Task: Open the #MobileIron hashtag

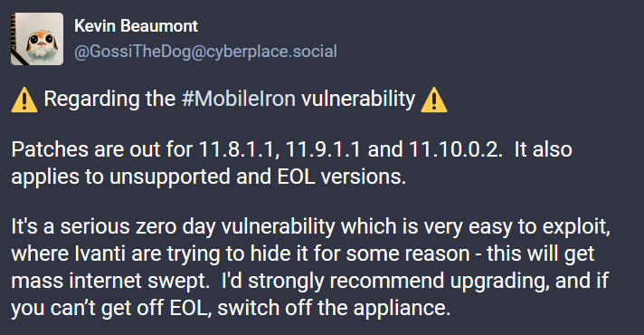Action: [238, 99]
